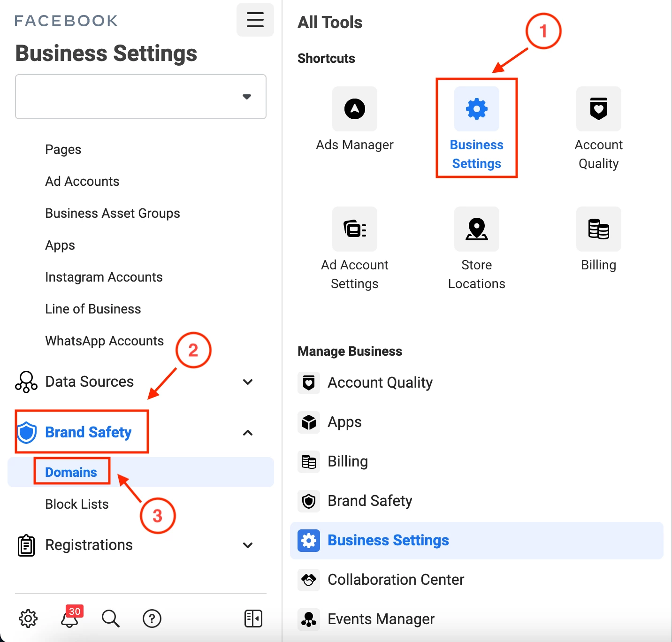Open the settings gear in bottom bar
Image resolution: width=672 pixels, height=642 pixels.
coord(28,619)
